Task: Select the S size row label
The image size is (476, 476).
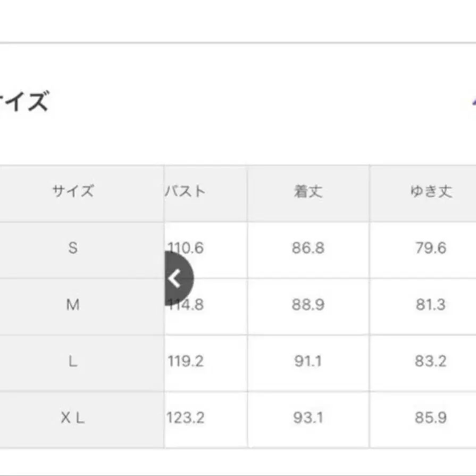Action: [x=73, y=247]
